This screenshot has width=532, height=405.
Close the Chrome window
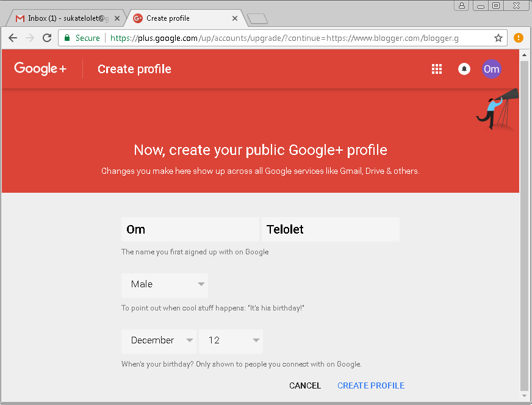click(516, 5)
